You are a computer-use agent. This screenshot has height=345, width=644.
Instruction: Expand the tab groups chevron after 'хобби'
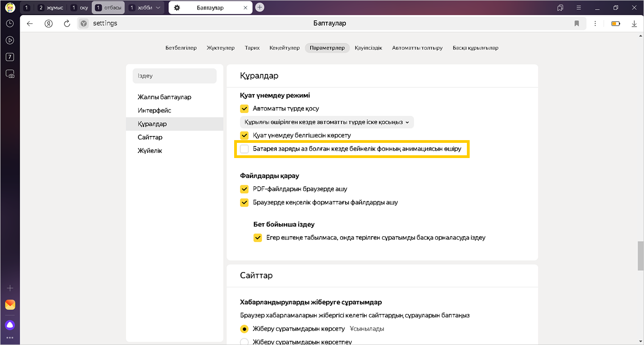pyautogui.click(x=159, y=8)
